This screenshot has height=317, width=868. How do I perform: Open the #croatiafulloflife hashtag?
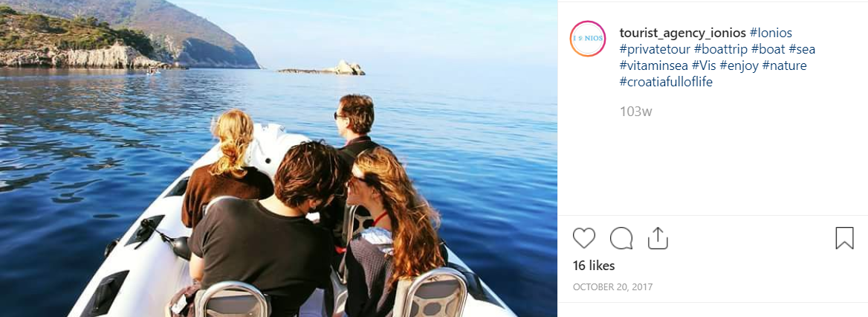click(666, 83)
